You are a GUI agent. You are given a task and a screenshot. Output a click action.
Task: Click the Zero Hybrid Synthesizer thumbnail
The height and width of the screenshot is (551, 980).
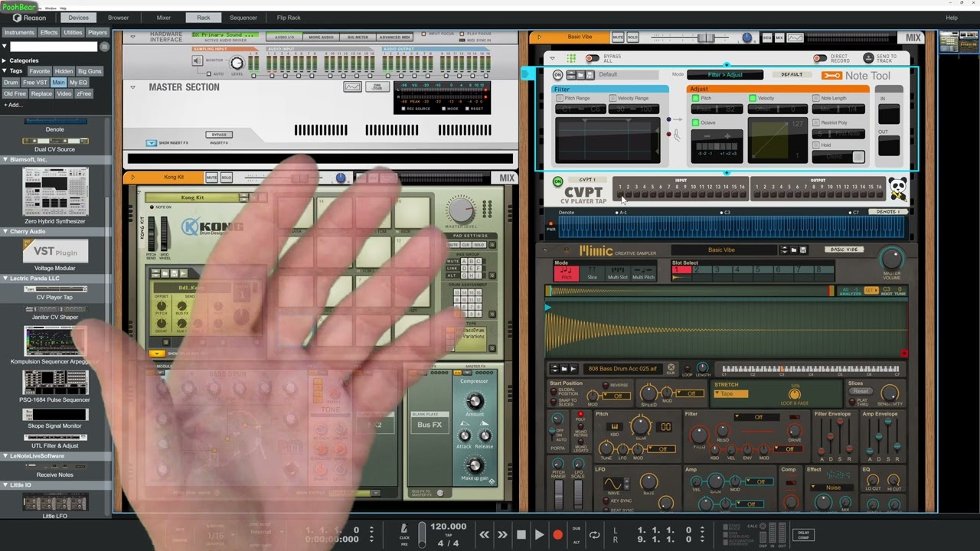55,192
